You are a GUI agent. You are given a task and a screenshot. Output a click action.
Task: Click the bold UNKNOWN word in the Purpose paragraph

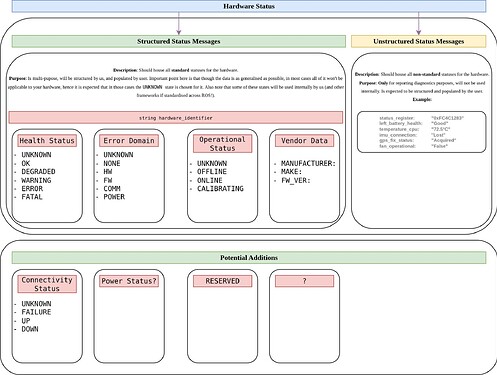click(152, 87)
